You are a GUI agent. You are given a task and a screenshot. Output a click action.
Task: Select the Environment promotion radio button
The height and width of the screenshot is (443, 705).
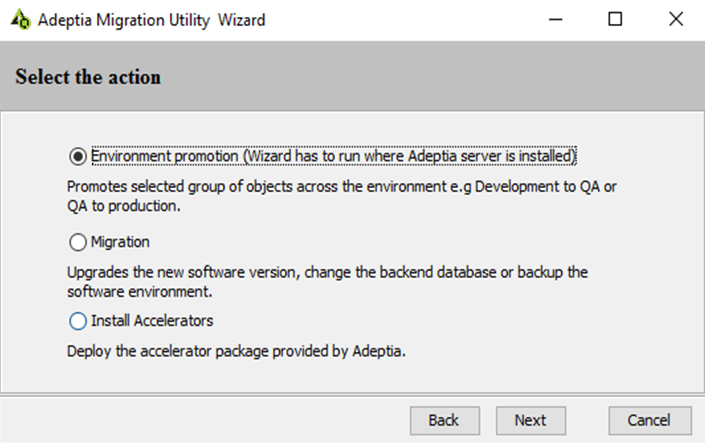78,157
